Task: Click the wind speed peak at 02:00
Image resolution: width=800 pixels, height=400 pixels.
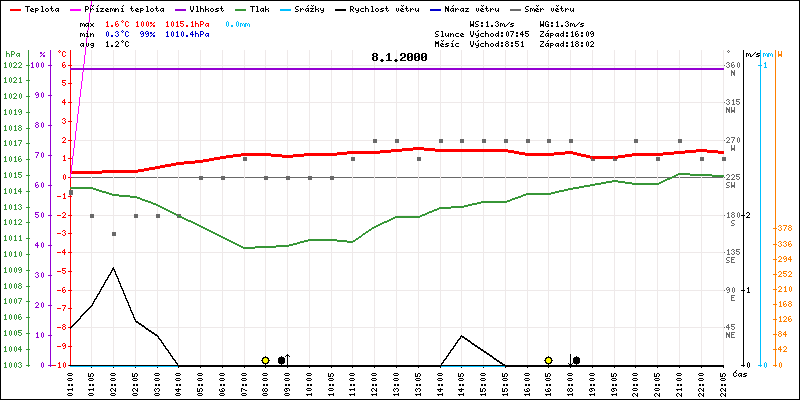Action: (114, 268)
